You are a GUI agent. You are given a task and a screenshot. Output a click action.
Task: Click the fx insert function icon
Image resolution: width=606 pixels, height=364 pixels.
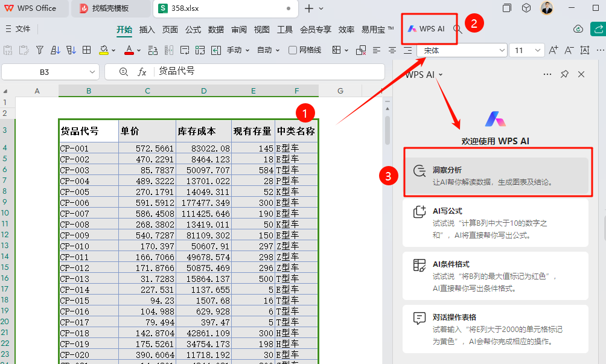click(x=142, y=72)
